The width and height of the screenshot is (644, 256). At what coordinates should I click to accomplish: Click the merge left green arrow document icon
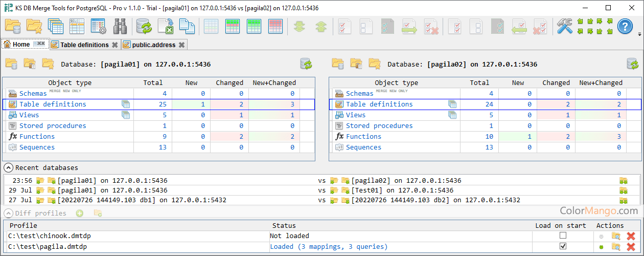coord(520,26)
